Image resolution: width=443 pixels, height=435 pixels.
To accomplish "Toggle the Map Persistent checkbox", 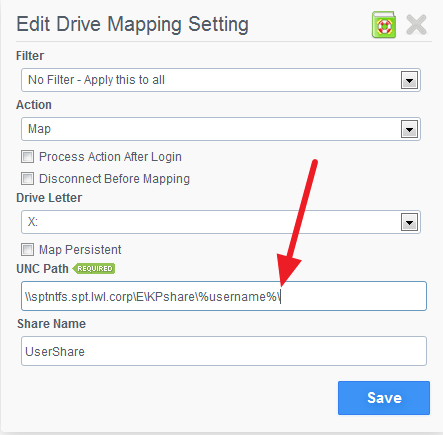I will point(27,249).
